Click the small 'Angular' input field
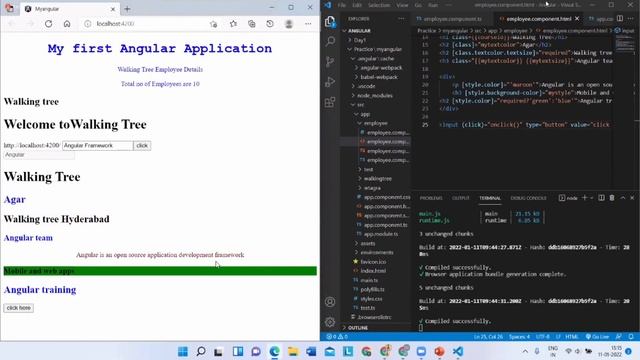Viewport: 640px width, 360px height. pos(39,155)
